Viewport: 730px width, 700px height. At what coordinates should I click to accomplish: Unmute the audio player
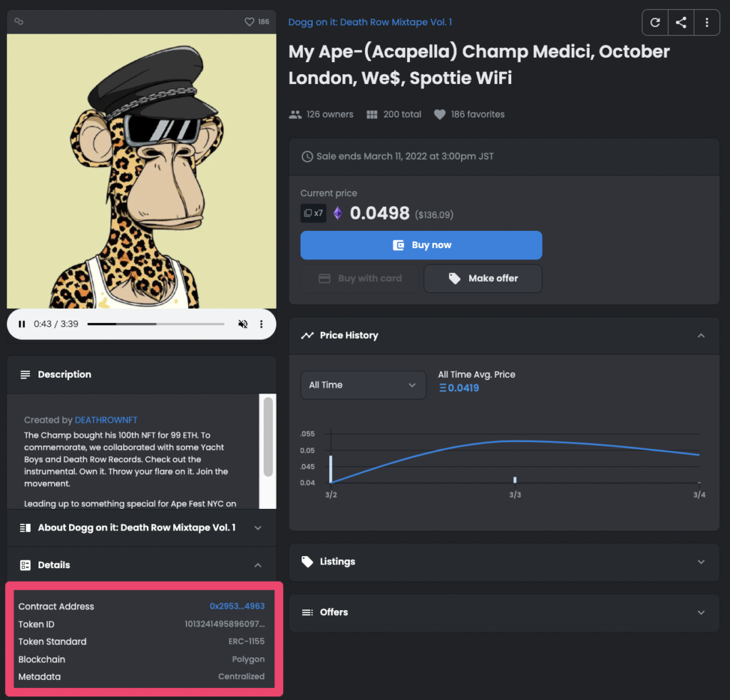point(242,324)
